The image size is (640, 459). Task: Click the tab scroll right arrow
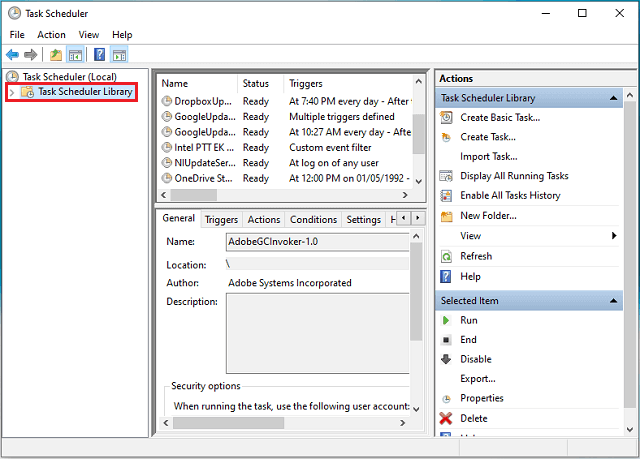coord(418,218)
